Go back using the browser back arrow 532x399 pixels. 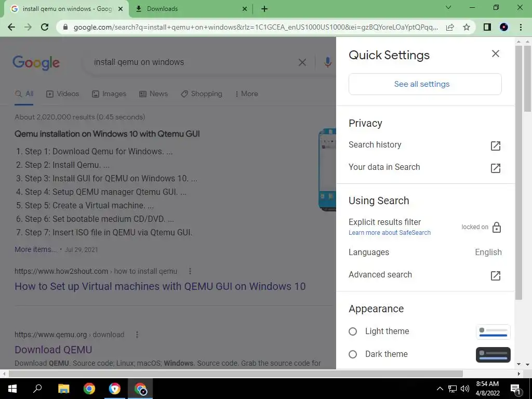pyautogui.click(x=11, y=27)
